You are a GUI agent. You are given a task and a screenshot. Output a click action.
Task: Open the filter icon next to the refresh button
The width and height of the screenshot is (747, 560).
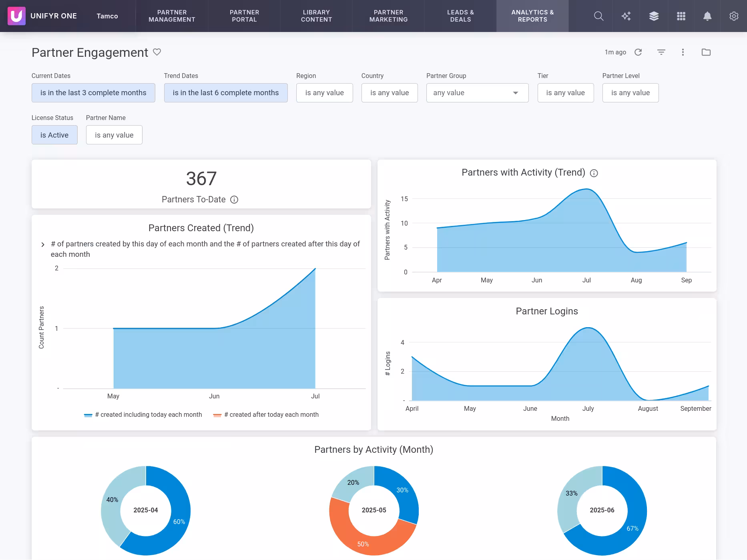[x=661, y=52]
